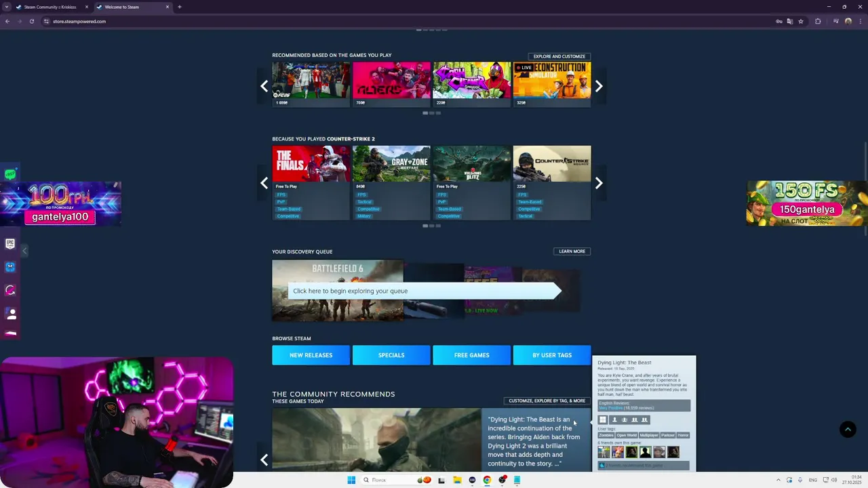868x488 pixels.
Task: Show hidden system tray icons chevron
Action: click(778, 480)
